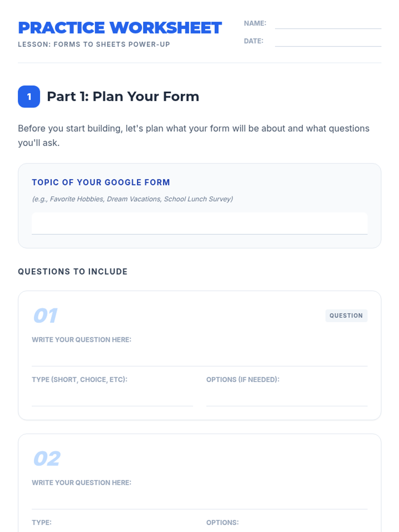Click question 01 options input line
This screenshot has height=532, width=399.
click(287, 398)
